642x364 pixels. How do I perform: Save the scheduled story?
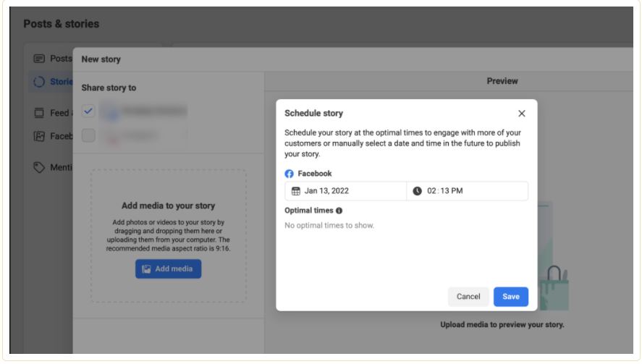tap(510, 297)
